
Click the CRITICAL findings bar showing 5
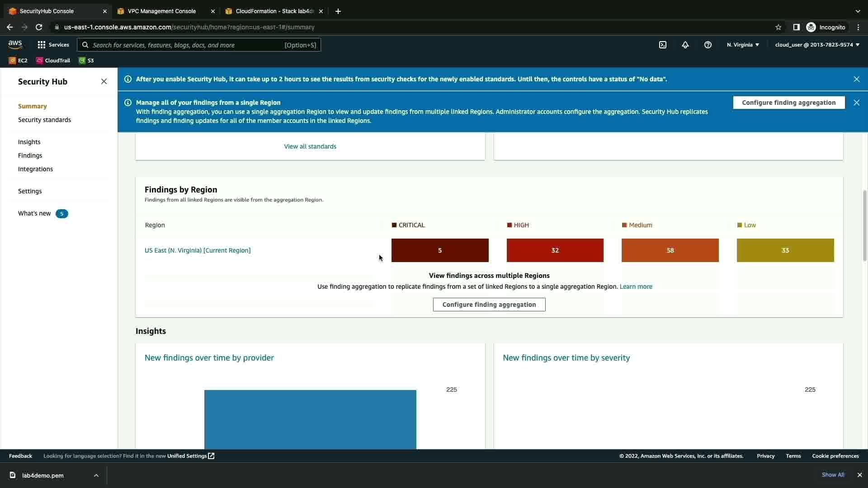coord(439,250)
